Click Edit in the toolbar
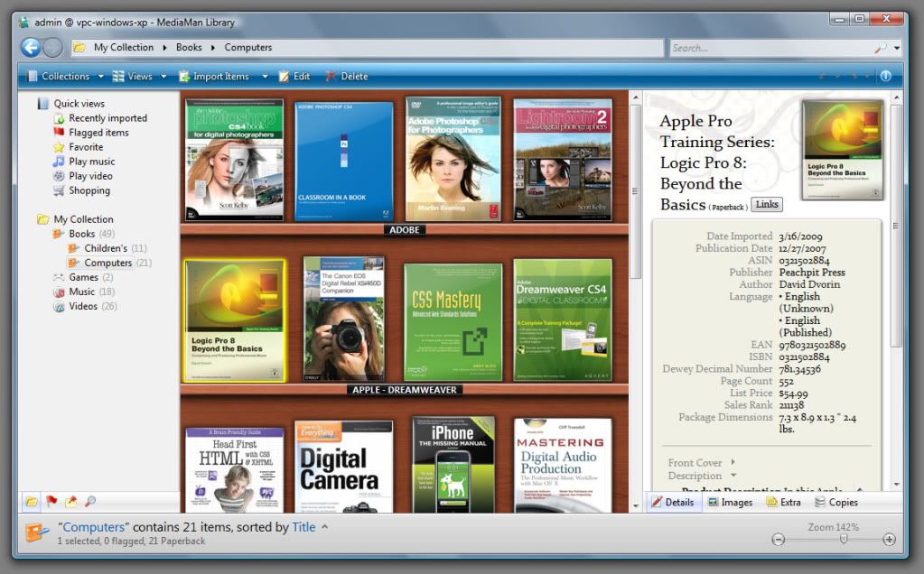 click(x=294, y=77)
